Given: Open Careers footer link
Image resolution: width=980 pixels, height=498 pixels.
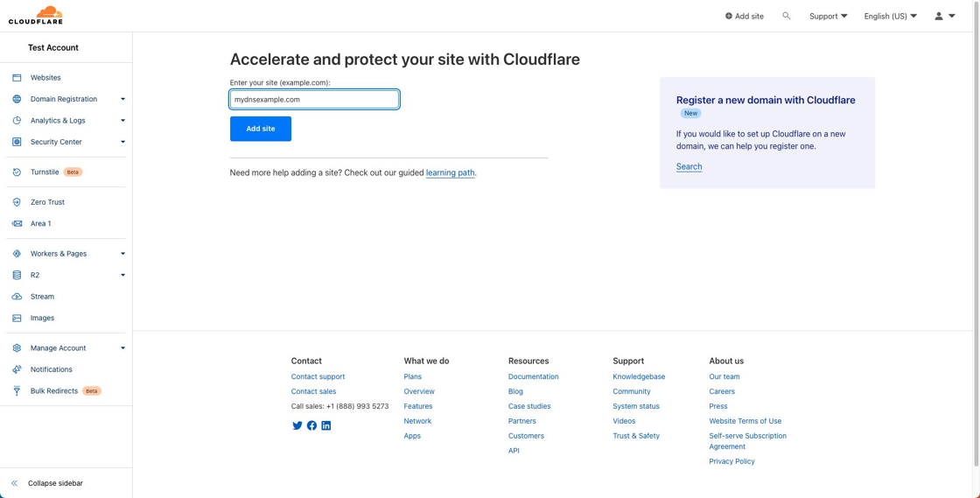Looking at the screenshot, I should [x=722, y=391].
